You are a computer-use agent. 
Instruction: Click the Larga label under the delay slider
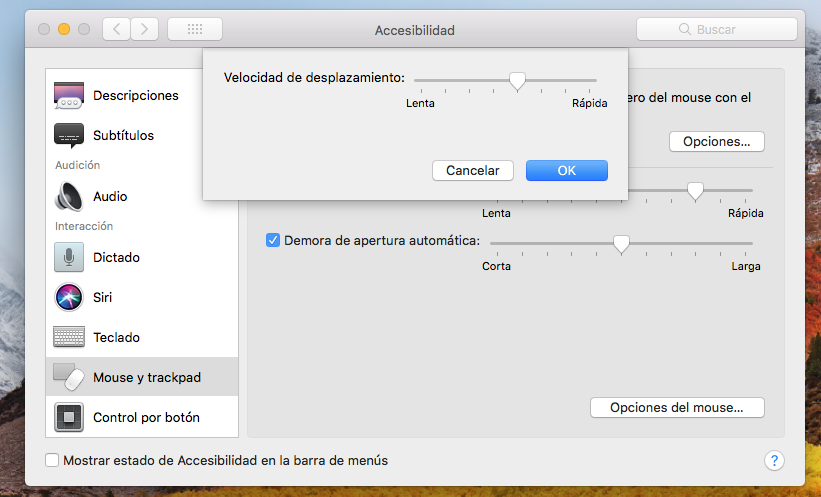point(746,266)
